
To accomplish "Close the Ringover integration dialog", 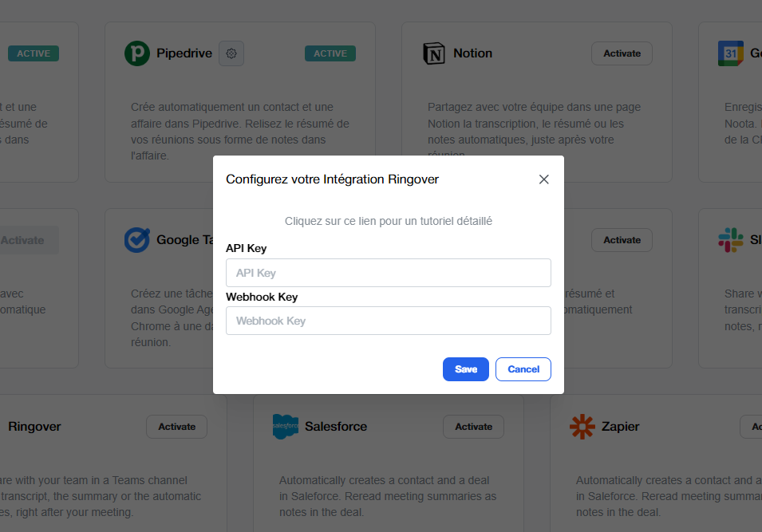I will [x=544, y=179].
